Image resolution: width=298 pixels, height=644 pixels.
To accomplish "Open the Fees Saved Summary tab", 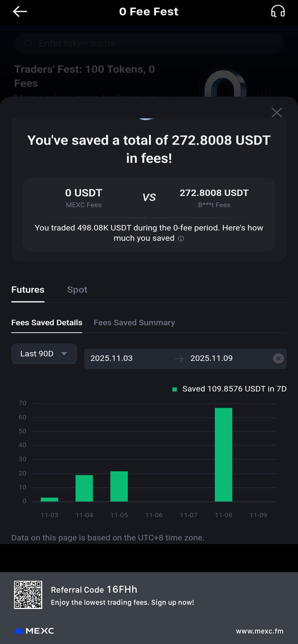I will click(134, 323).
